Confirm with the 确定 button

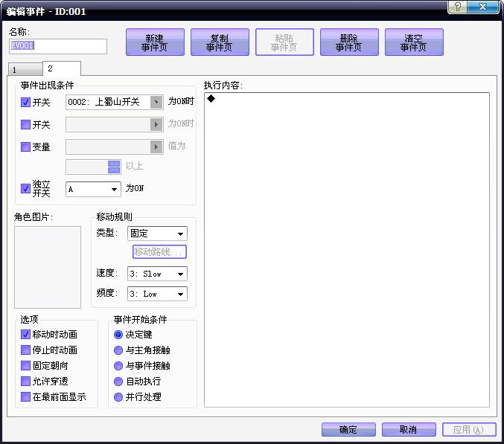[x=348, y=430]
